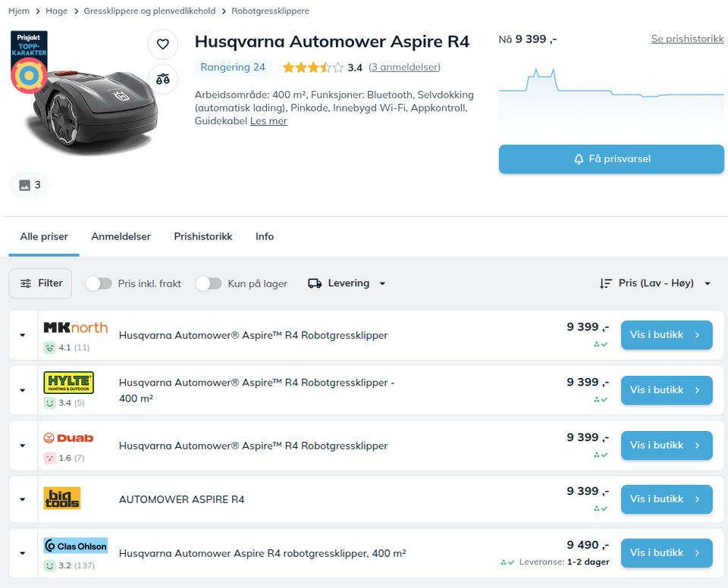This screenshot has height=588, width=728.
Task: Switch to the Prishistorikk tab
Action: click(202, 236)
